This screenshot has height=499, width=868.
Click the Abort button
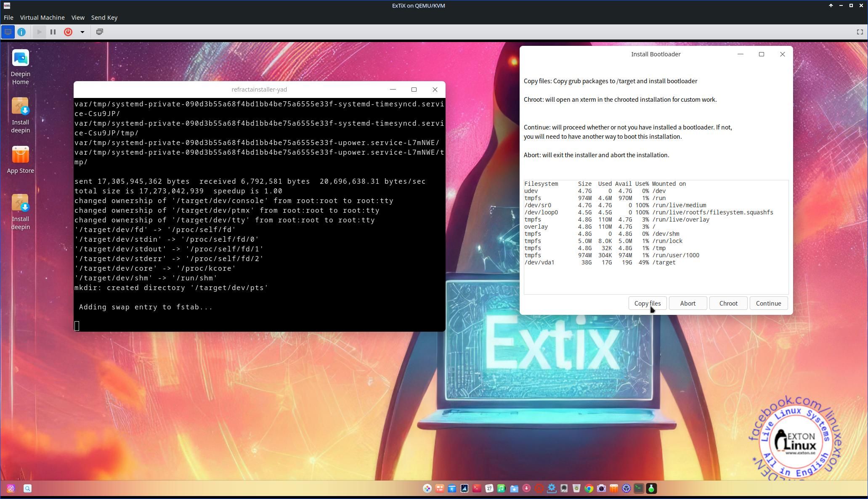click(687, 304)
